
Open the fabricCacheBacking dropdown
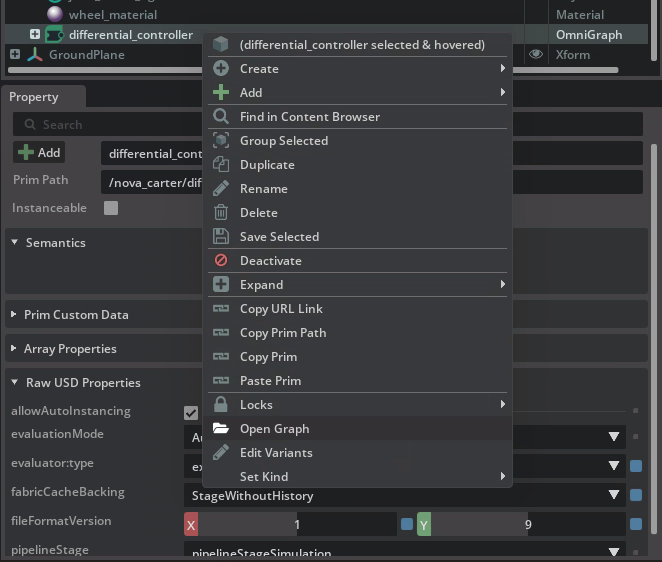(x=613, y=495)
